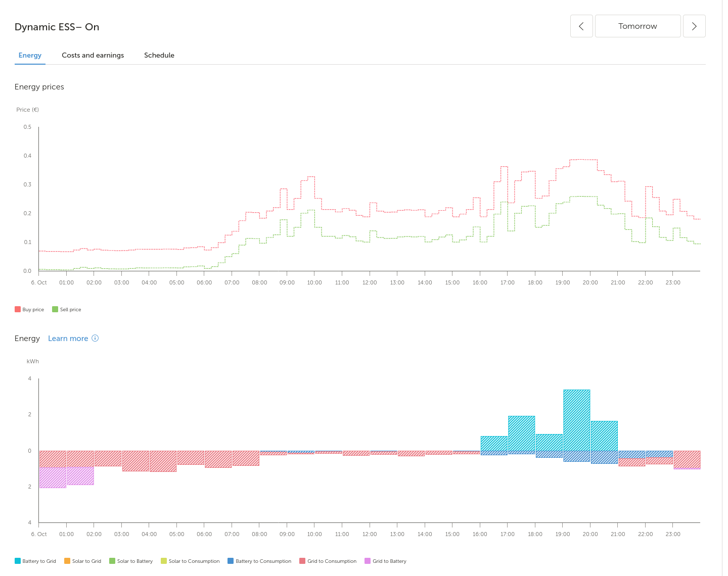The height and width of the screenshot is (576, 728).
Task: Click the purple Grid to Battery bar at midnight
Action: click(53, 477)
